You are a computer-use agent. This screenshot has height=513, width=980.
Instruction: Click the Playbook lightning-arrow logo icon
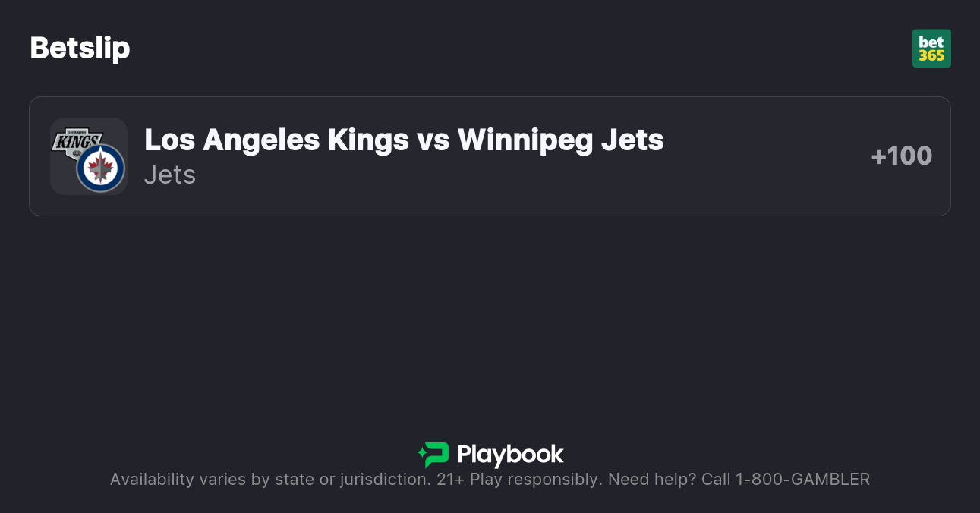click(x=433, y=455)
